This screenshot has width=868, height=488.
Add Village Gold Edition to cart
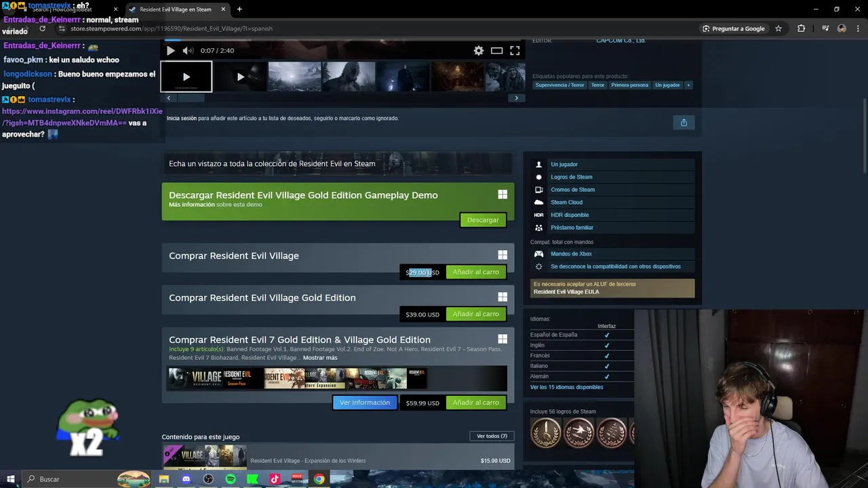(x=475, y=314)
